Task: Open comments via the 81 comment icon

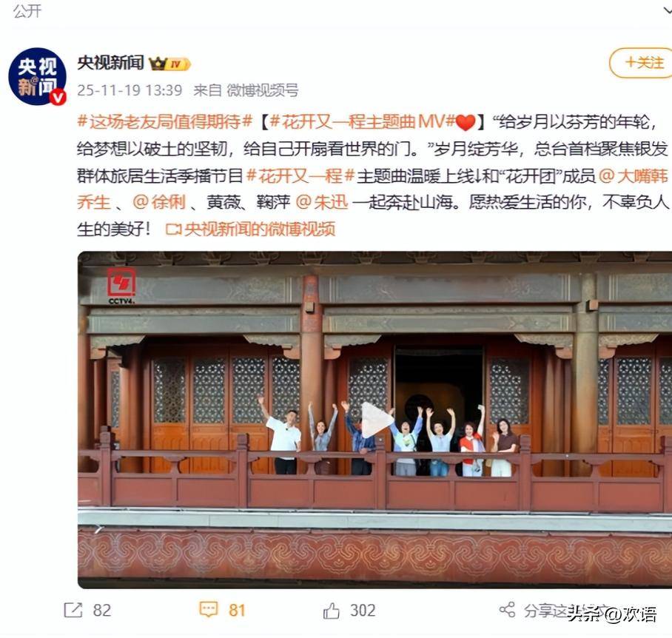Action: [209, 610]
